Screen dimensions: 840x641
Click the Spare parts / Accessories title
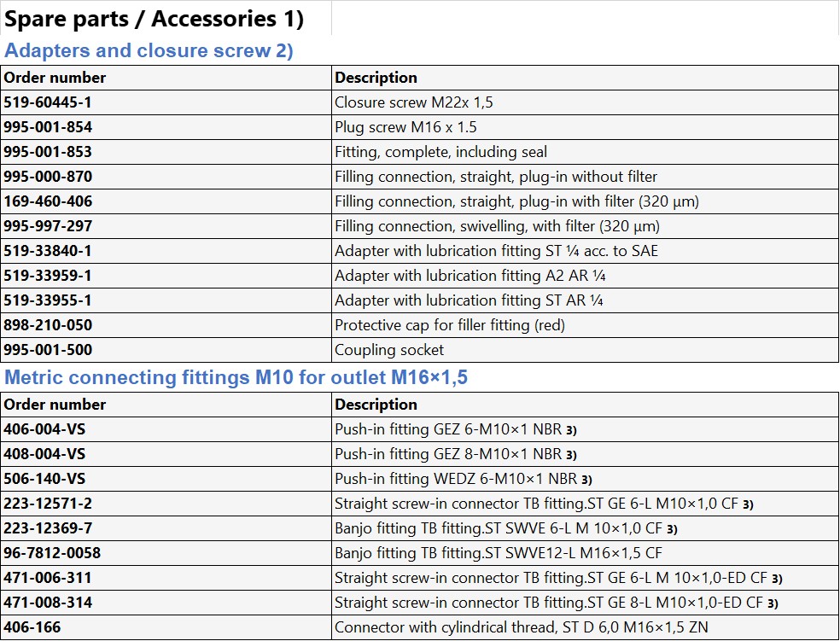pyautogui.click(x=155, y=18)
